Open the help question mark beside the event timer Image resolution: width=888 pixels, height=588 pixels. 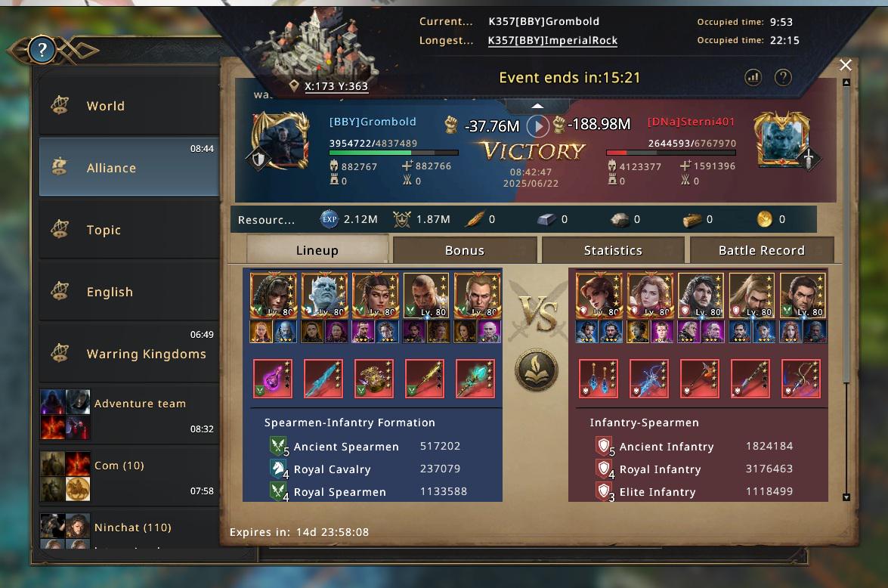783,78
